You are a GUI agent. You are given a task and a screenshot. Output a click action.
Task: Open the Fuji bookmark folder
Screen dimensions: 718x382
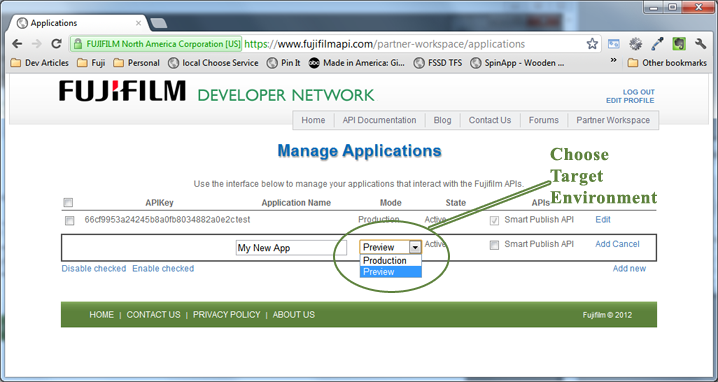click(92, 63)
